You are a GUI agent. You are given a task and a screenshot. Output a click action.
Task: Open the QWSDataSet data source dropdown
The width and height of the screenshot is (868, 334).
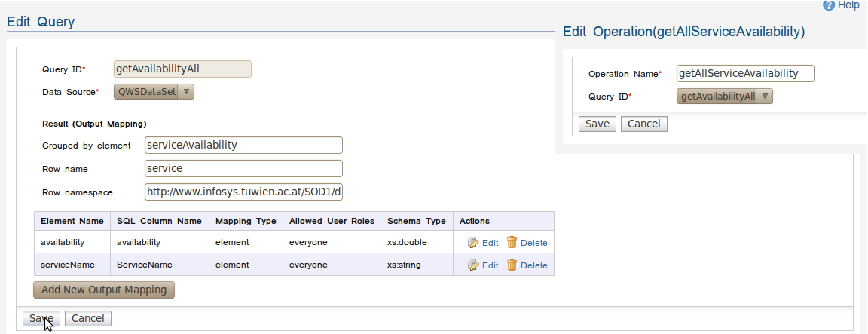[154, 91]
